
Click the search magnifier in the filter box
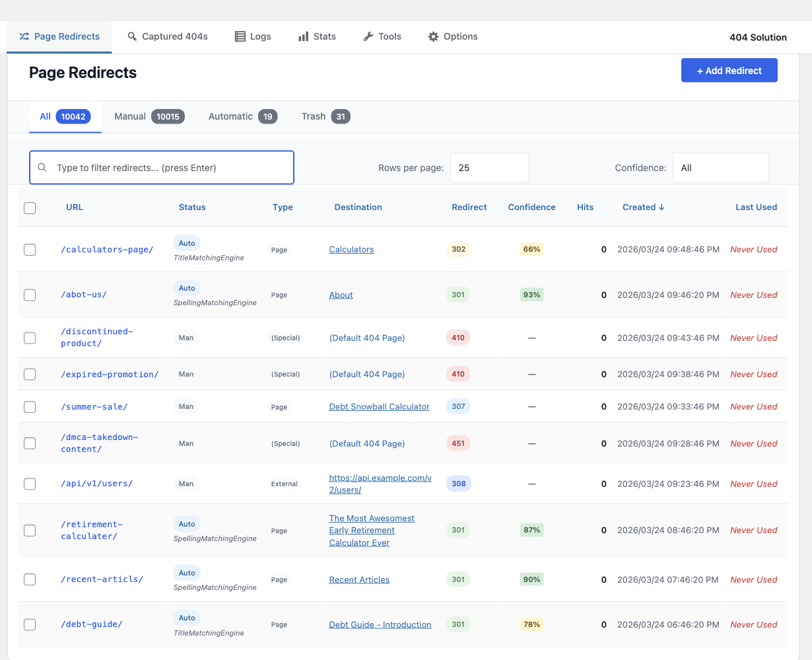[42, 167]
